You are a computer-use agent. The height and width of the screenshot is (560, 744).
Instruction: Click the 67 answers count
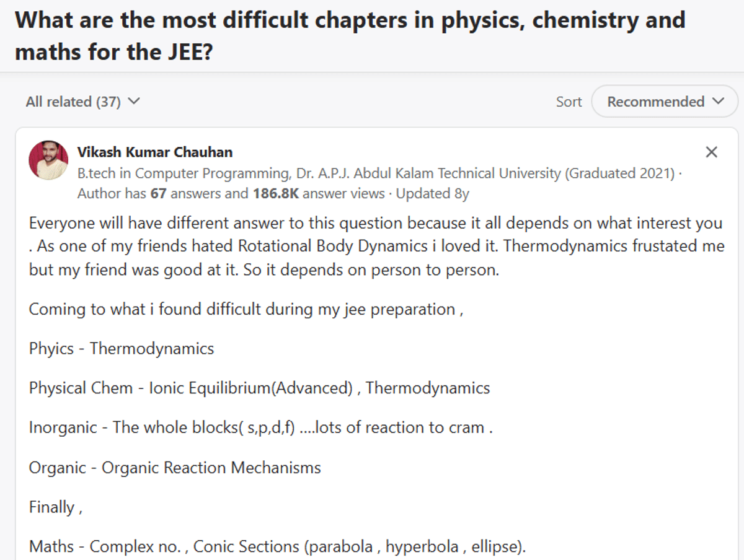(159, 194)
